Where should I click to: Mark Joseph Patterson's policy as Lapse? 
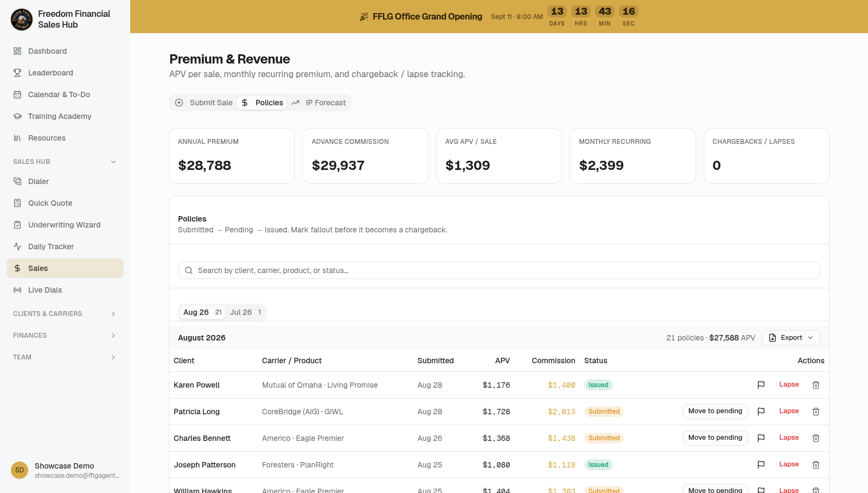tap(789, 464)
